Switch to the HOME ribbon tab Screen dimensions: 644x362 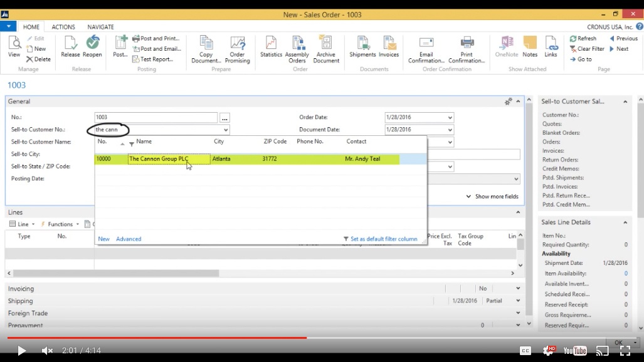(x=31, y=27)
